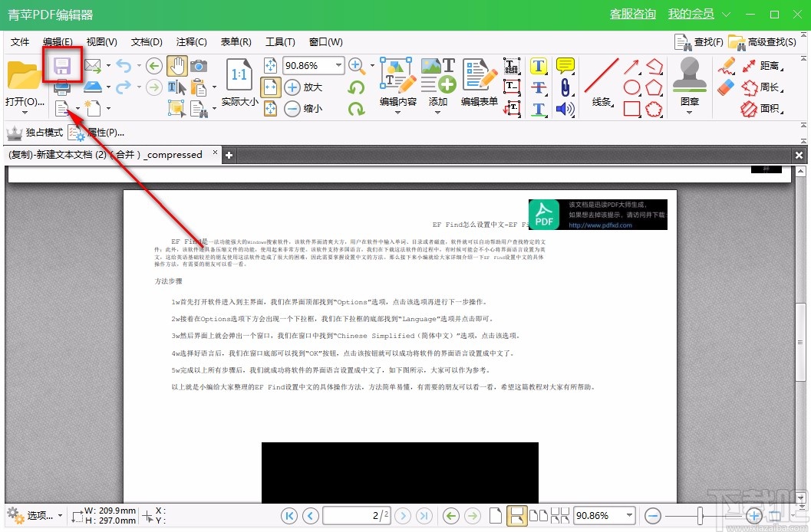Screen dimensions: 811x532
Task: Click the page number input field
Action: [356, 515]
